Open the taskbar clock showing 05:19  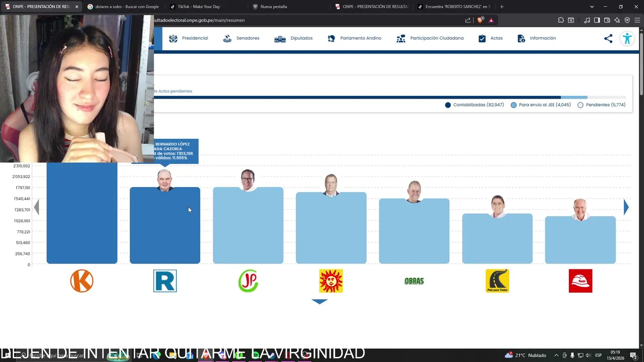click(615, 355)
